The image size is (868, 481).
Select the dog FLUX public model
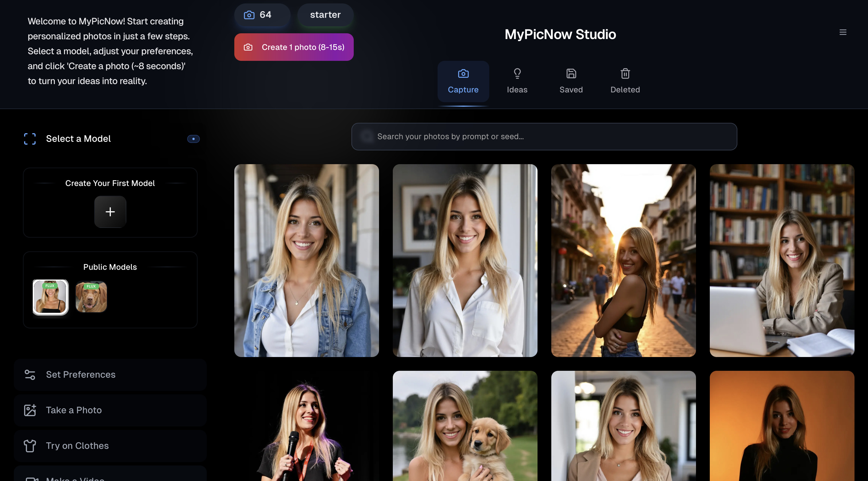(91, 297)
